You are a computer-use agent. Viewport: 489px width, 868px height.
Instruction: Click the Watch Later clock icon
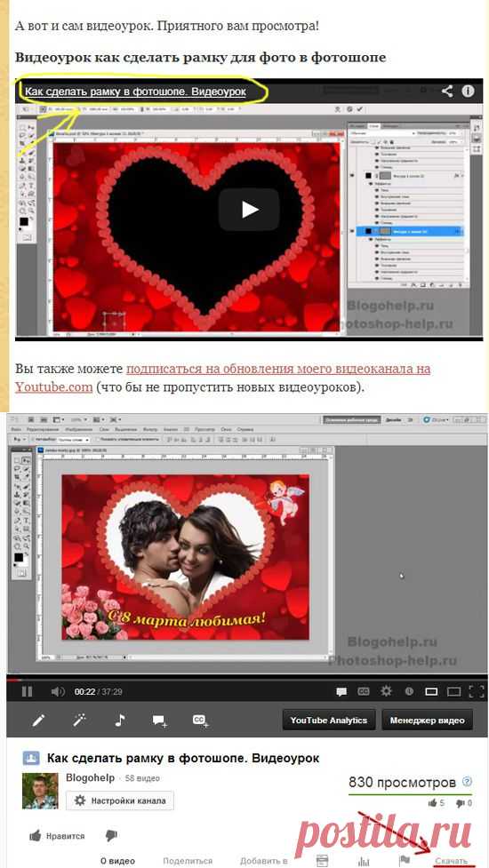[409, 691]
